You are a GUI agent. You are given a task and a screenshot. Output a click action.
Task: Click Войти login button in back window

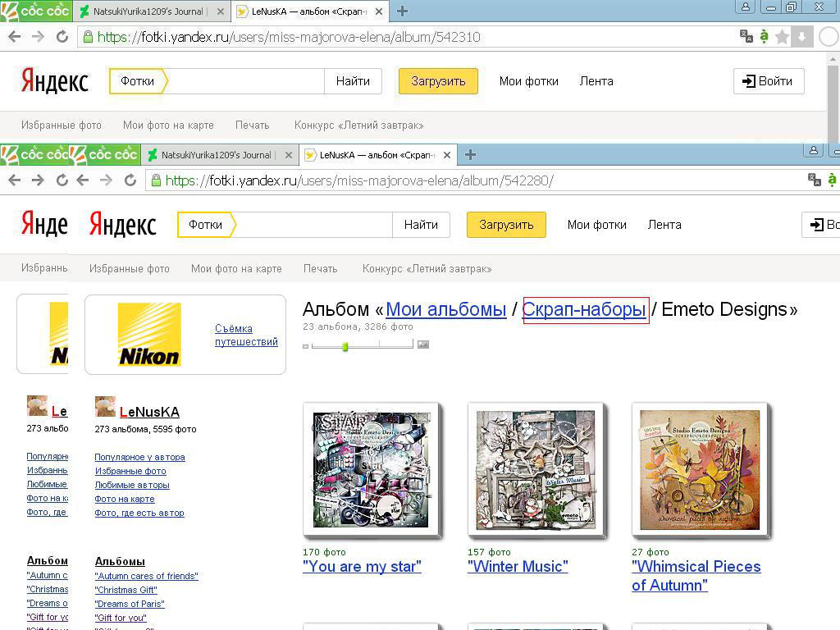click(769, 81)
